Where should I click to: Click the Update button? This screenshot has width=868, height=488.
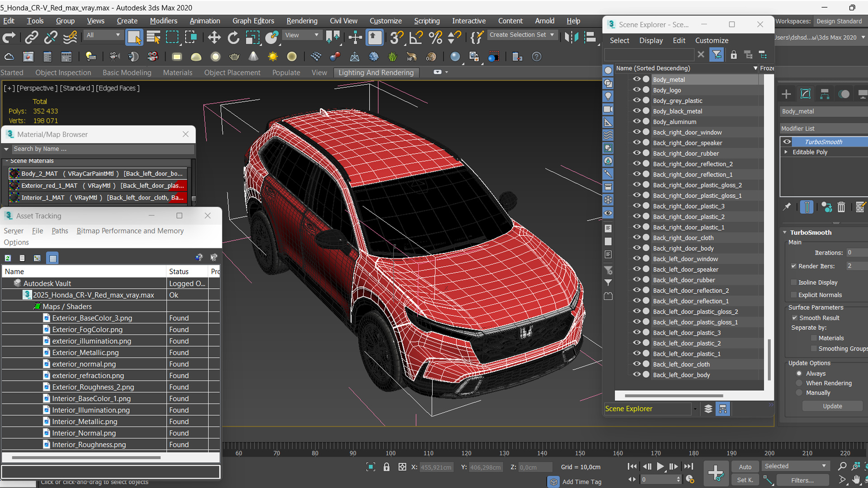[832, 406]
